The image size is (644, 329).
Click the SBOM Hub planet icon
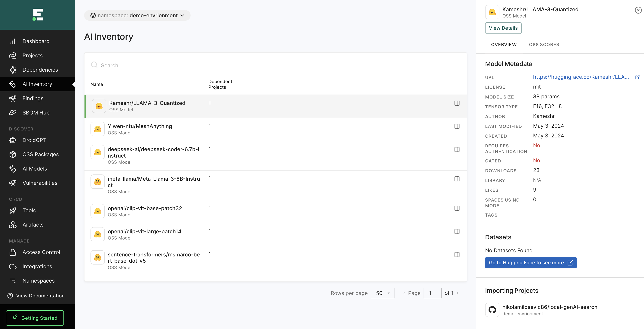13,113
